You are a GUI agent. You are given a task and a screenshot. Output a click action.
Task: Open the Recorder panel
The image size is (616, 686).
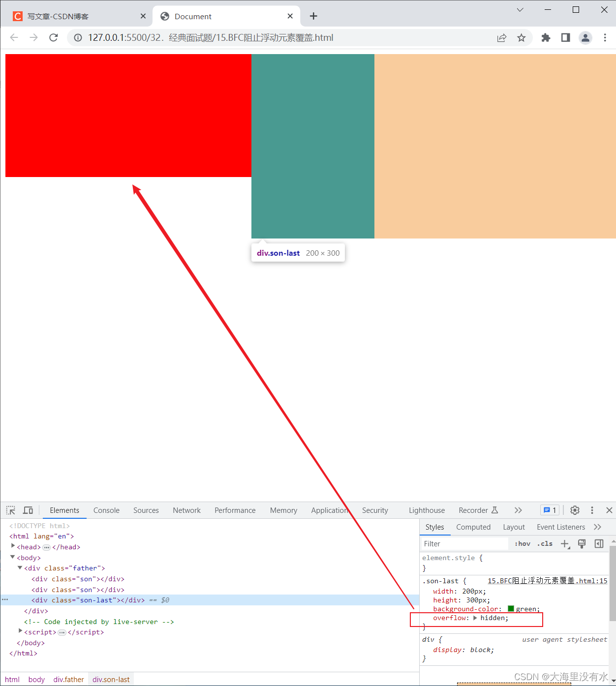click(x=478, y=510)
